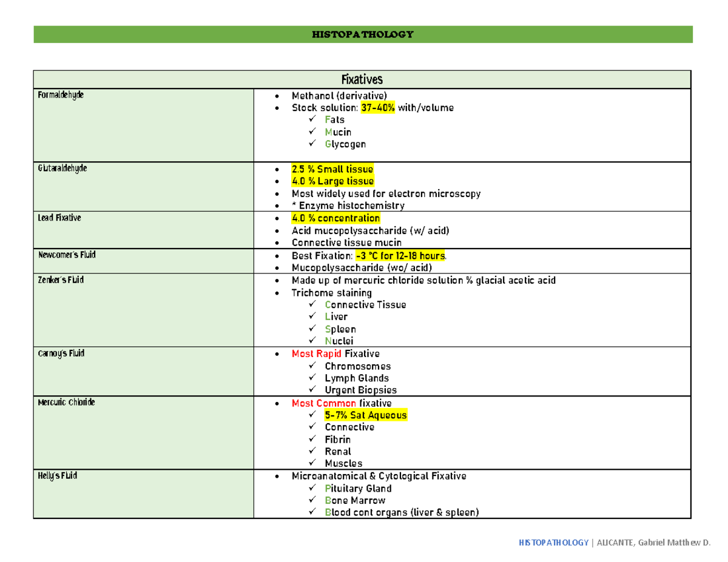728x562 pixels.
Task: Click the Lead Fixative row label
Action: click(58, 218)
